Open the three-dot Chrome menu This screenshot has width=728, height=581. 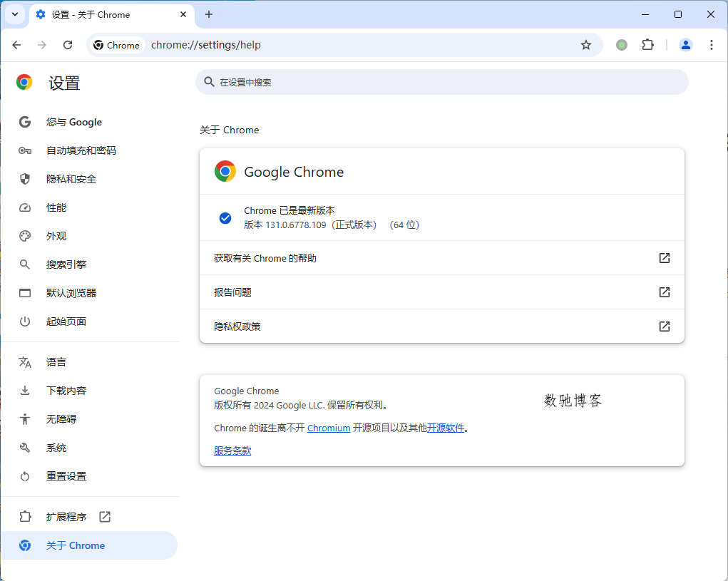pos(712,45)
